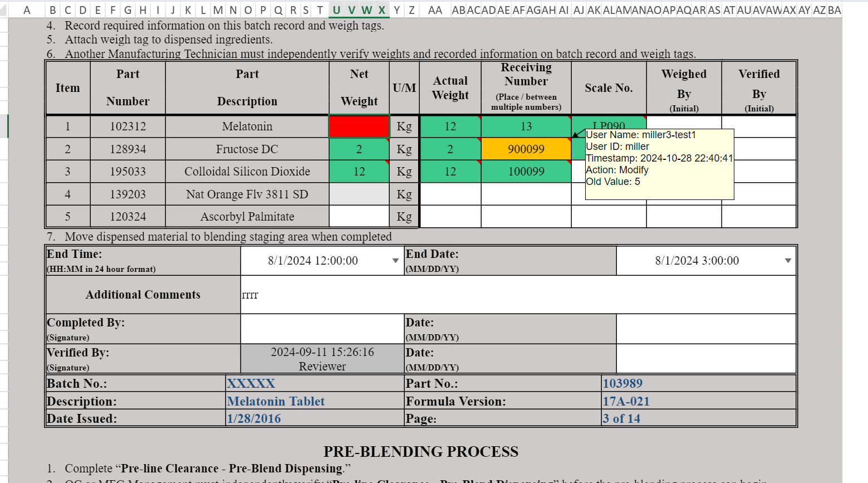Click the Completed By signature field
Image resolution: width=868 pixels, height=483 pixels.
coord(322,329)
